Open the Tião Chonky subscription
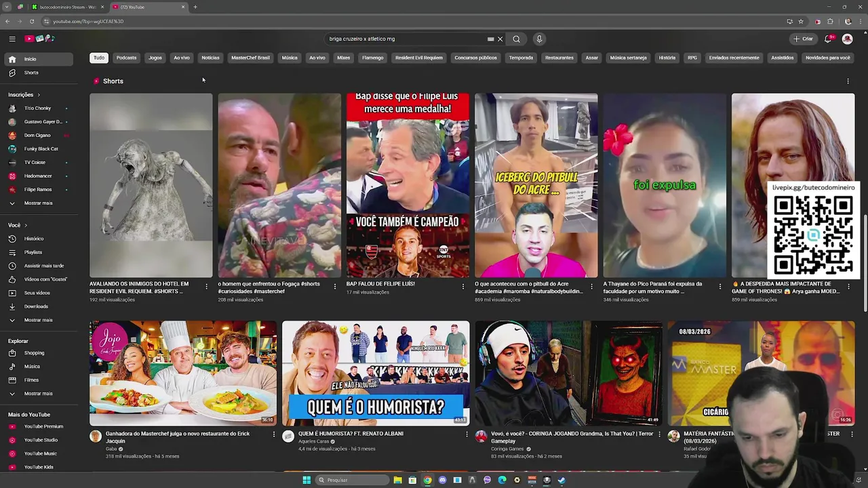 39,108
